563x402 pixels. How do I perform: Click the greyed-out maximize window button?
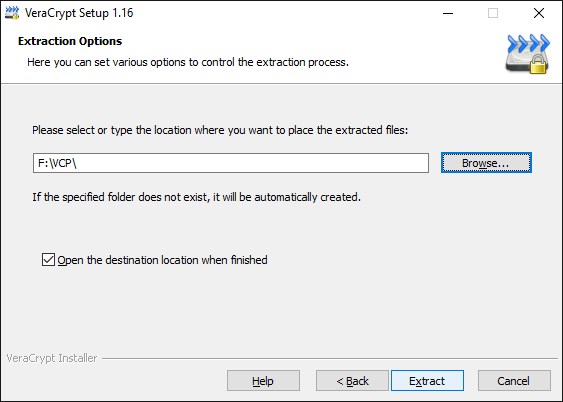click(493, 13)
